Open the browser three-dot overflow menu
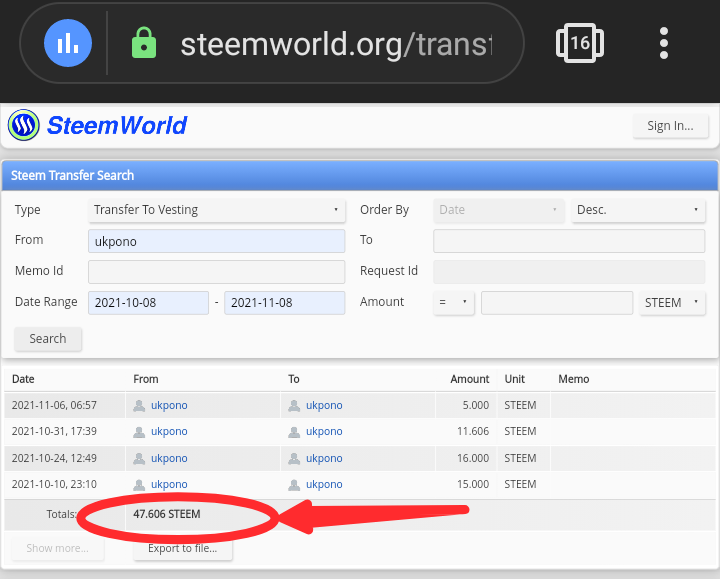The height and width of the screenshot is (579, 720). [x=664, y=43]
